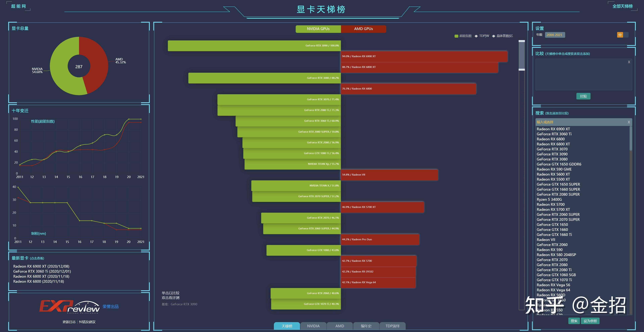Toggle the 超能指数 legend item
Viewport: 644px width, 332px height.
[x=463, y=36]
